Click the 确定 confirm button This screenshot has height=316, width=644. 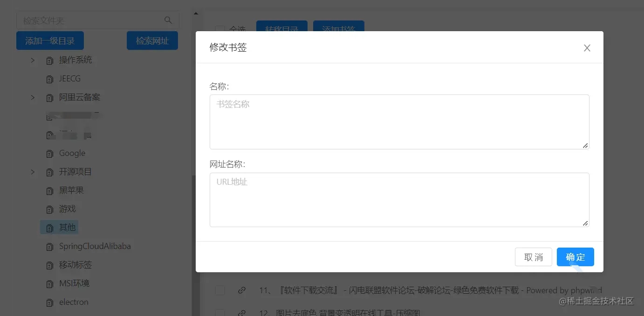575,257
